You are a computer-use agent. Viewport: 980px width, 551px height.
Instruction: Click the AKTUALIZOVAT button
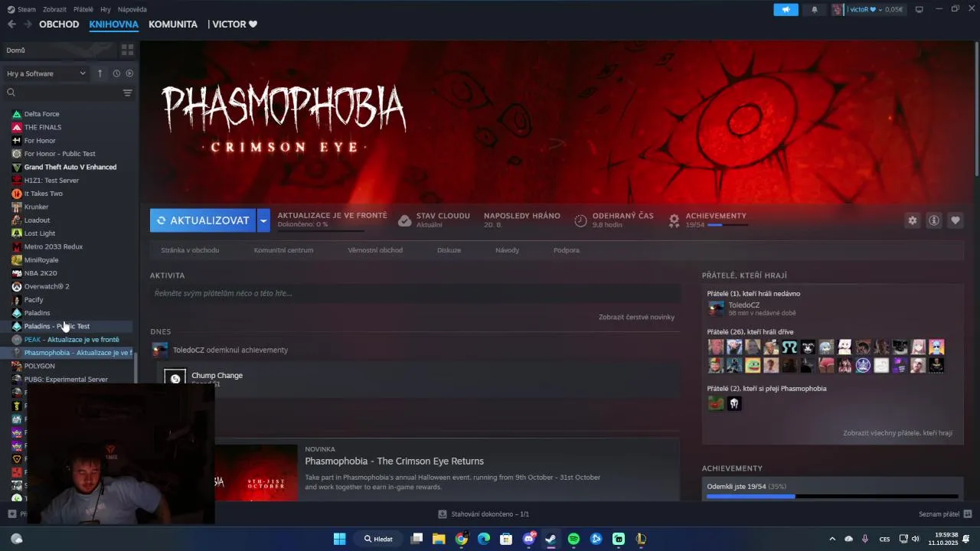(204, 220)
